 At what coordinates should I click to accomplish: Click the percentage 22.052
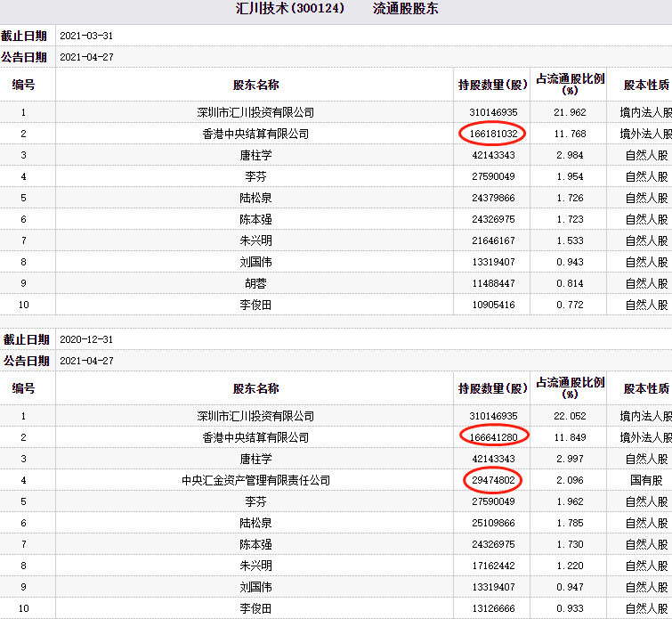click(570, 416)
